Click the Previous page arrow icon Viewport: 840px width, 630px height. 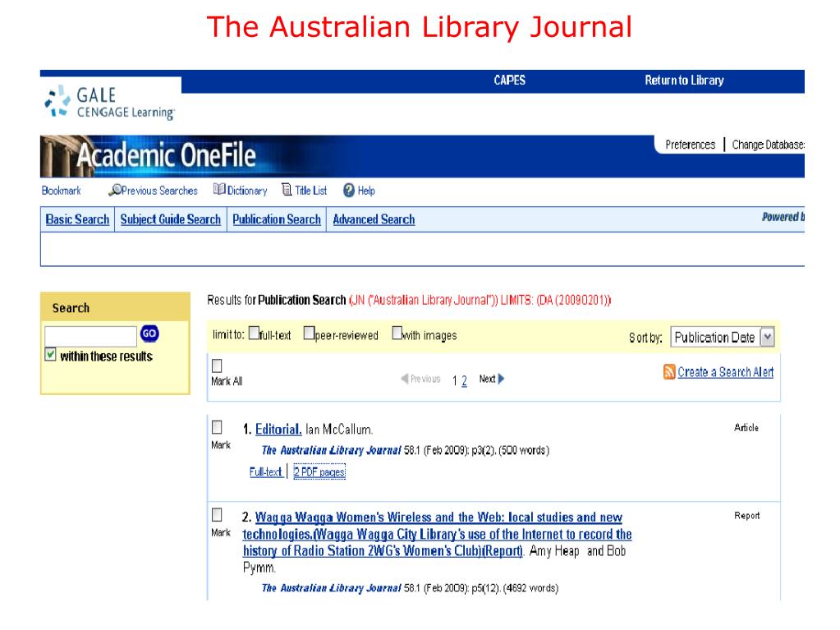pos(405,379)
